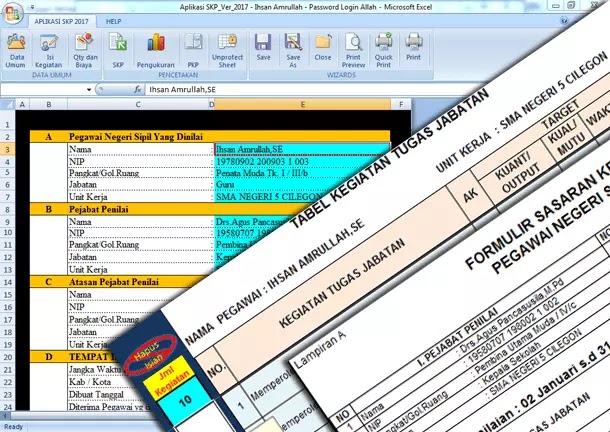610x432 pixels.
Task: Click the insert function fx icon
Action: click(x=138, y=90)
